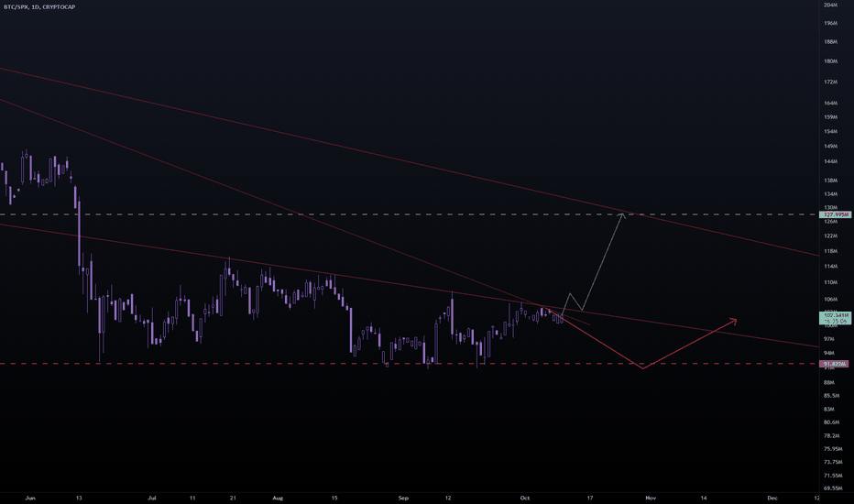This screenshot has height=504, width=854.
Task: Click the Jun date label
Action: tap(30, 498)
